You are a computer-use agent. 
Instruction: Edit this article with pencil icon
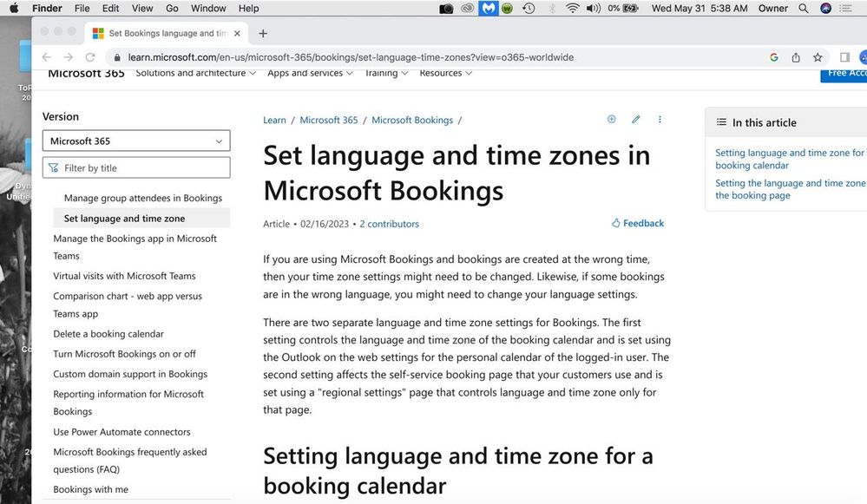(636, 119)
